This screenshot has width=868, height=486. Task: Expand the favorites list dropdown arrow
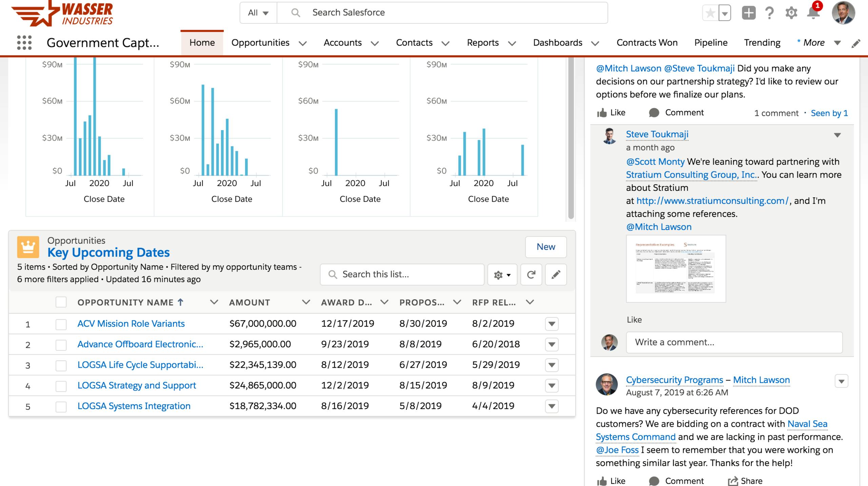pos(725,14)
